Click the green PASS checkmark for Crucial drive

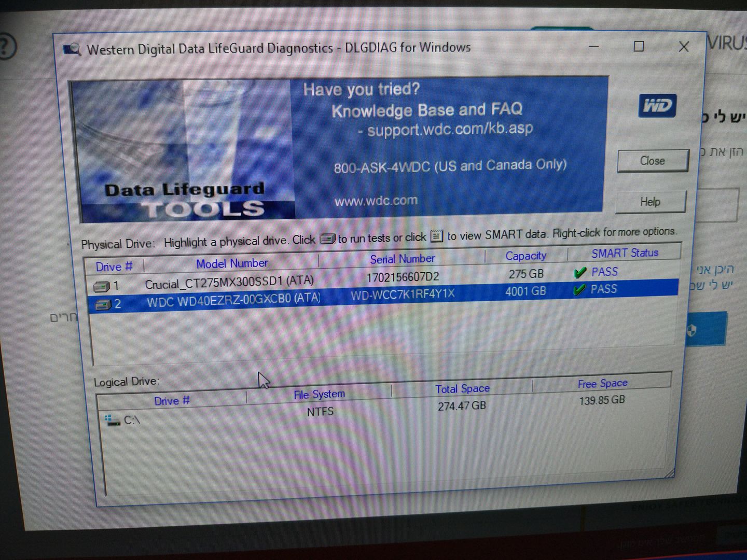pos(580,273)
